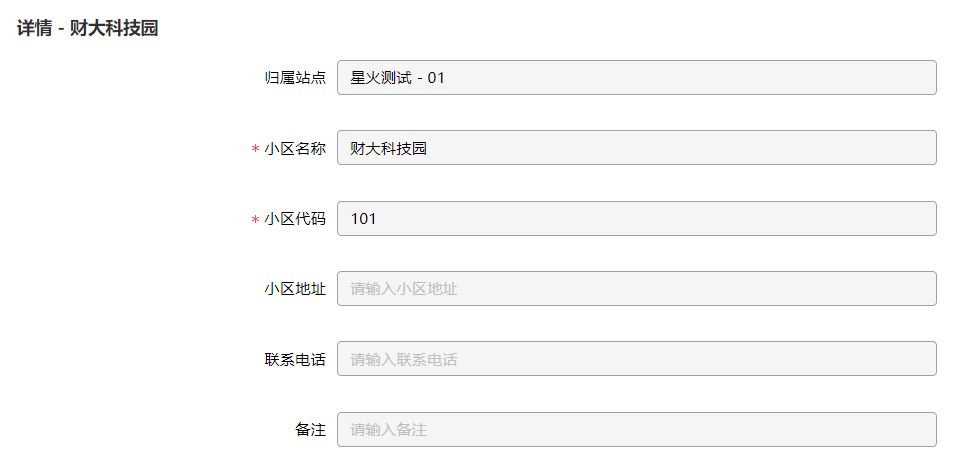956x464 pixels.
Task: Click the placeholder text 请输入联系电话
Action: (x=404, y=359)
